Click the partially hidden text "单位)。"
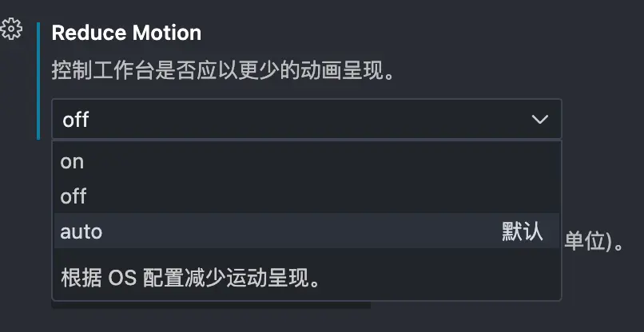 pos(594,243)
